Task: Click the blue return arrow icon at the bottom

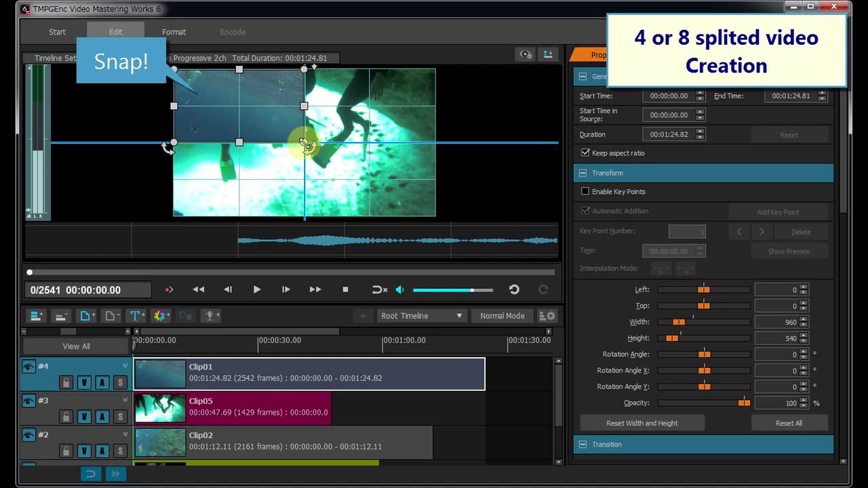Action: [x=90, y=473]
